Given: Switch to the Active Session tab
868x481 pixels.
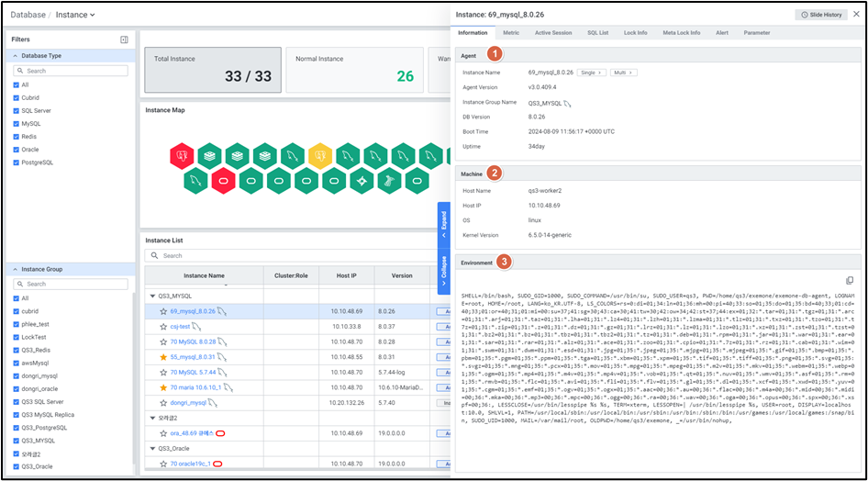Looking at the screenshot, I should (552, 32).
